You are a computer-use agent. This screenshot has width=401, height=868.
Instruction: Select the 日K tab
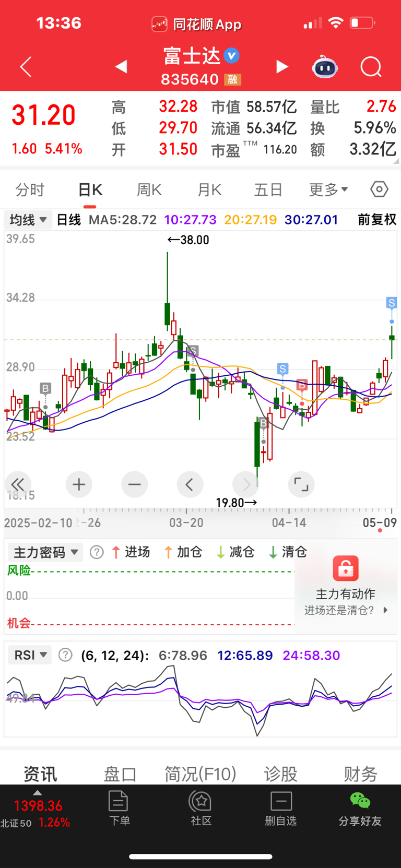(x=90, y=189)
